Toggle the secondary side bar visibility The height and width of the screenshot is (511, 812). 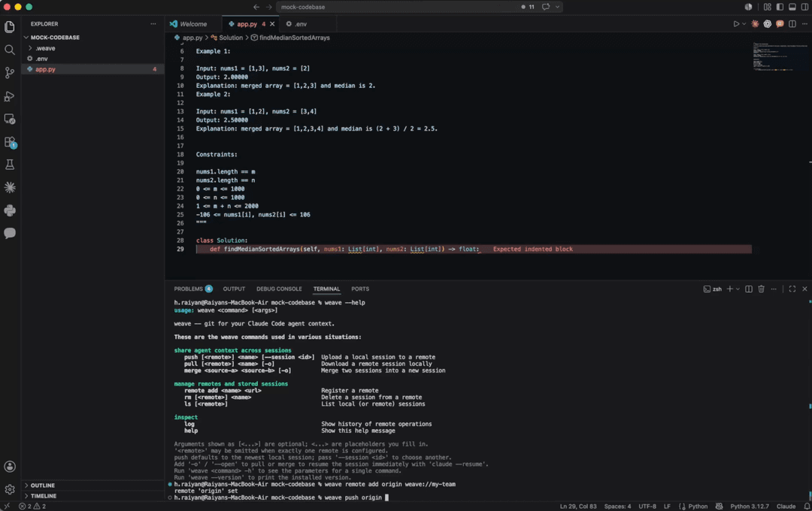click(804, 7)
